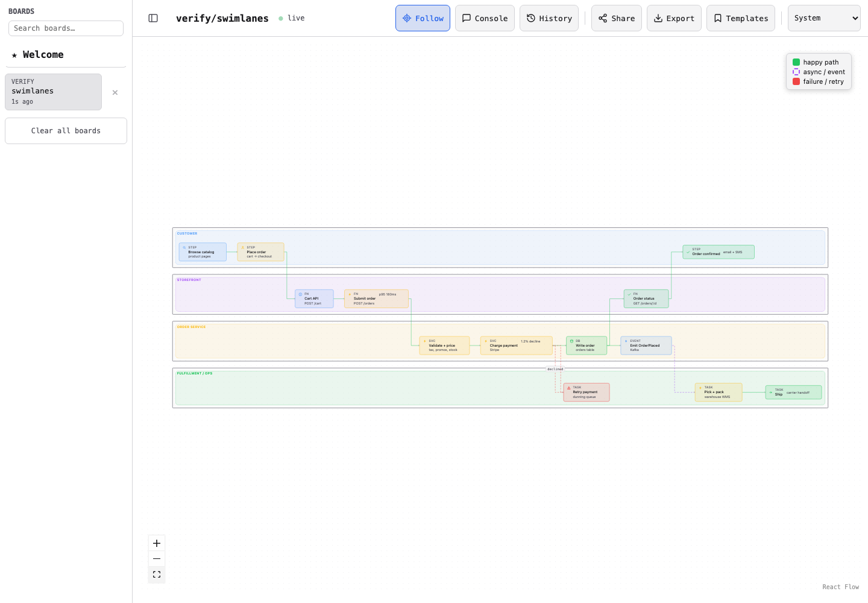The width and height of the screenshot is (868, 603).
Task: Toggle the sidebar panel icon
Action: click(x=153, y=18)
